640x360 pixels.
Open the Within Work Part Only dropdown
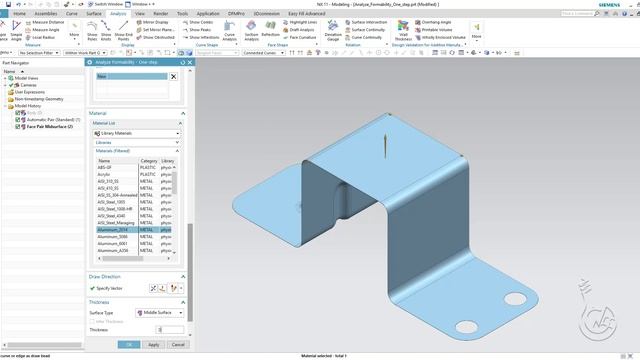point(85,53)
